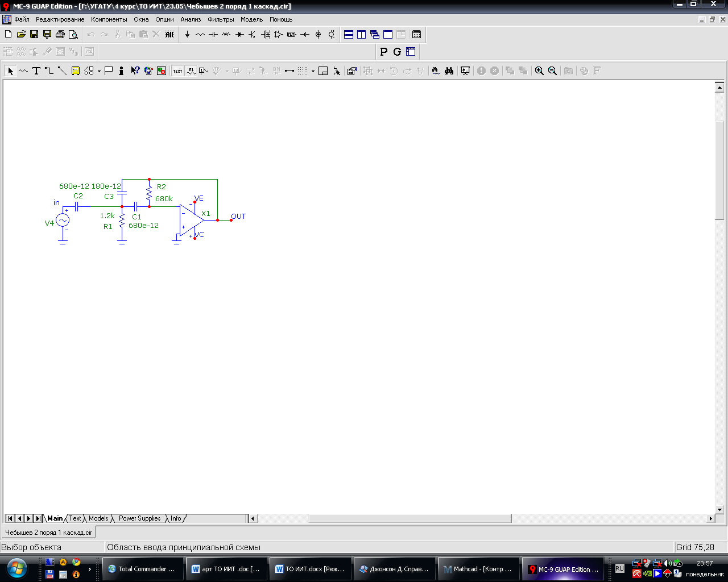Place a battery component
728x582 pixels.
(x=305, y=34)
